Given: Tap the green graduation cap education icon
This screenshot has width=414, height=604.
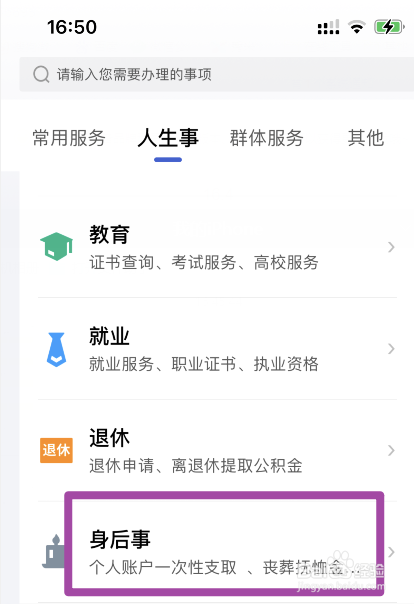Looking at the screenshot, I should tap(57, 246).
